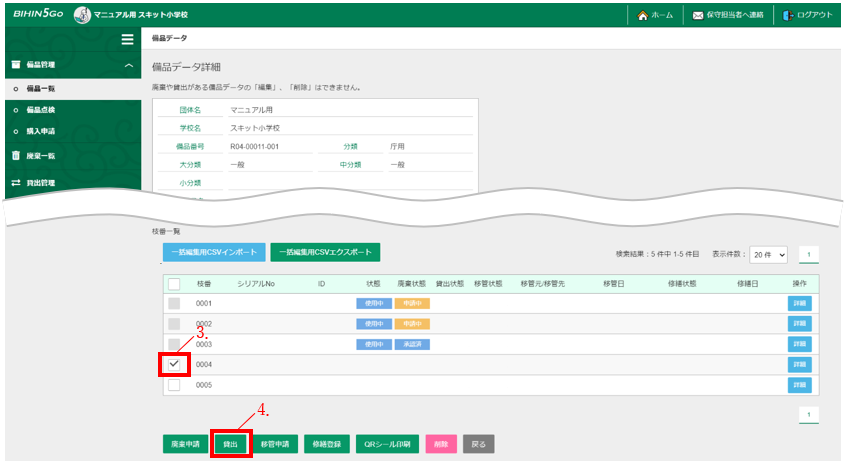Toggle the select-all checkbox in table header
847x465 pixels.
point(174,284)
